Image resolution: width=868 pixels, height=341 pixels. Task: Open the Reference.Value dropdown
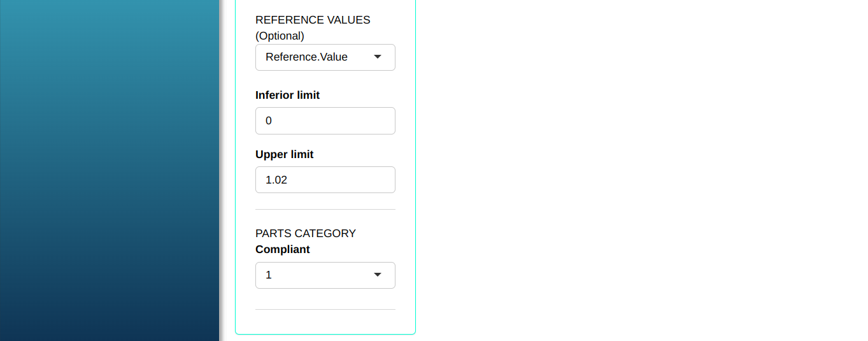(325, 57)
